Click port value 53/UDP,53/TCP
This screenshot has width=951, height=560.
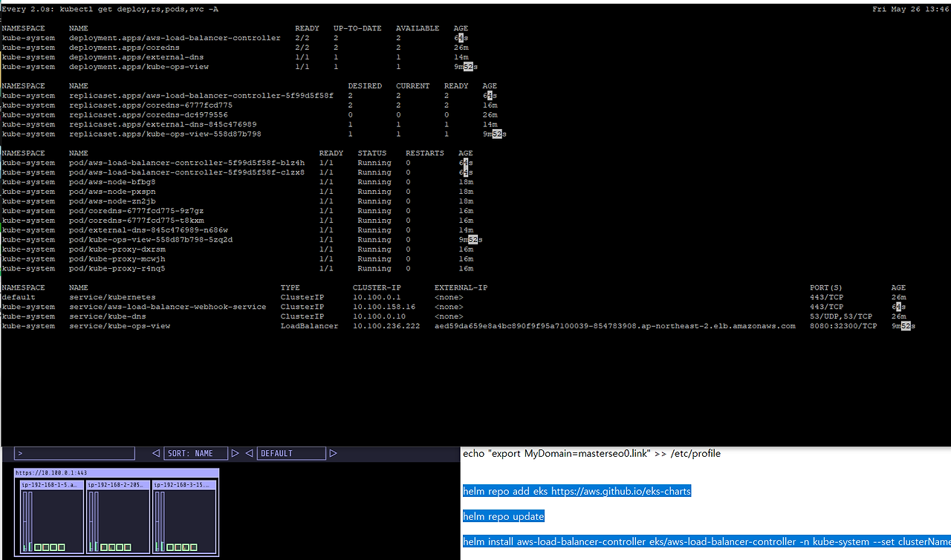click(841, 316)
